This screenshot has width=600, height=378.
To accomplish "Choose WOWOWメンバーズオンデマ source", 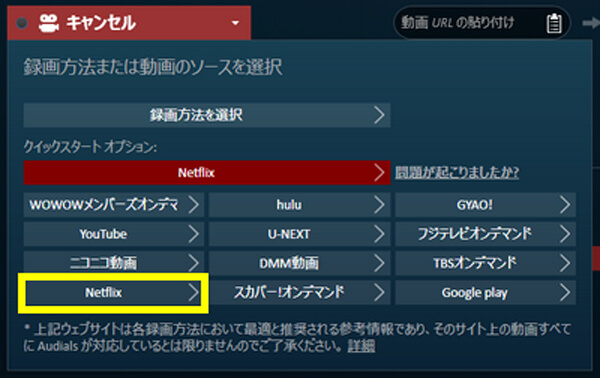I will coord(114,205).
